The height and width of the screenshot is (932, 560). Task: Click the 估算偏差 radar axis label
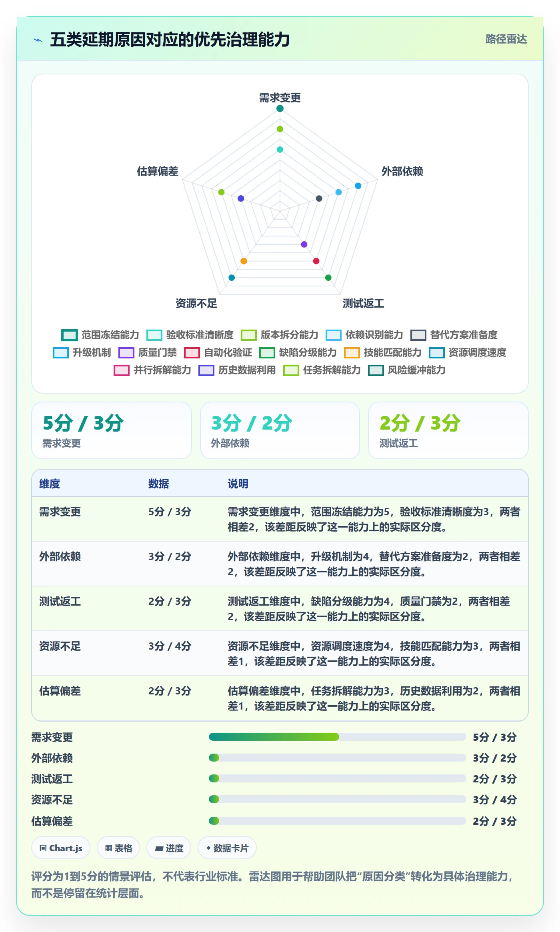click(x=158, y=171)
